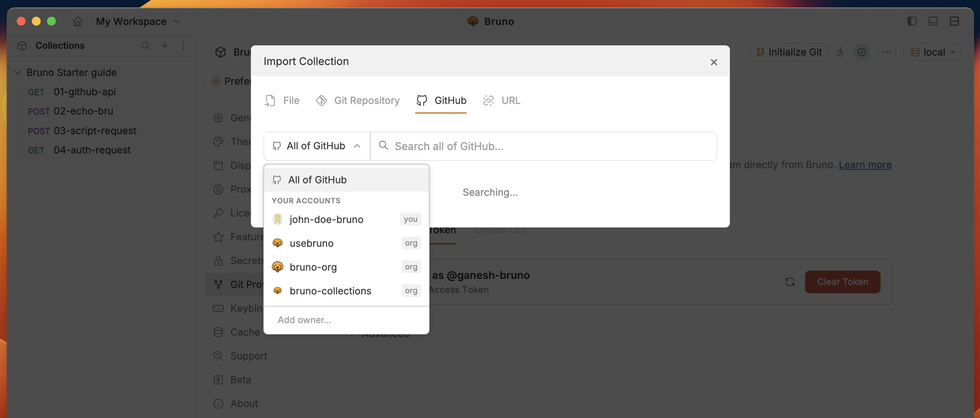
Task: Create a new collection using the plus icon
Action: [165, 46]
